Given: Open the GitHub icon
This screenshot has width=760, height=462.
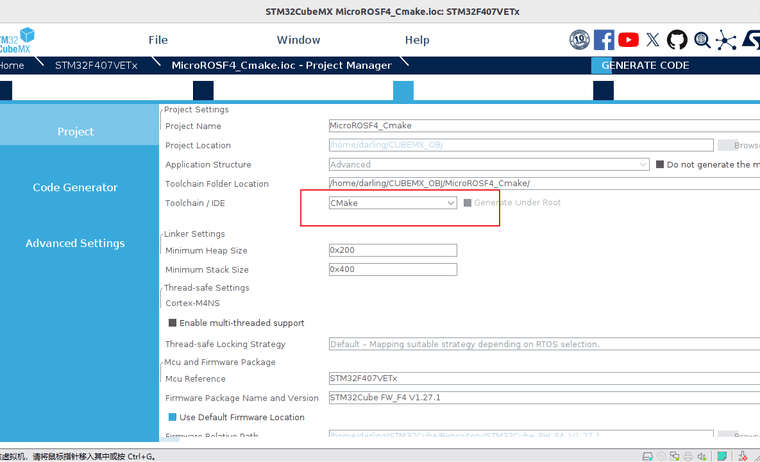Looking at the screenshot, I should pyautogui.click(x=677, y=40).
